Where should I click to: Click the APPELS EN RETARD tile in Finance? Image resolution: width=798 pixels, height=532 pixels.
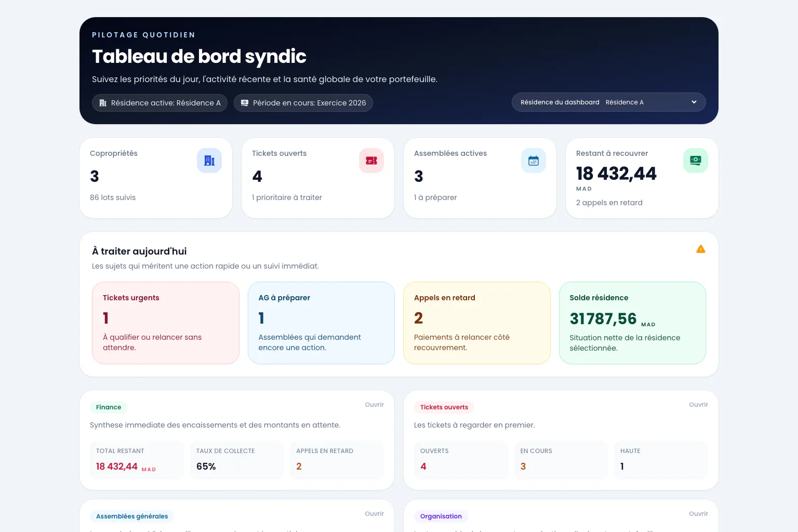point(337,460)
